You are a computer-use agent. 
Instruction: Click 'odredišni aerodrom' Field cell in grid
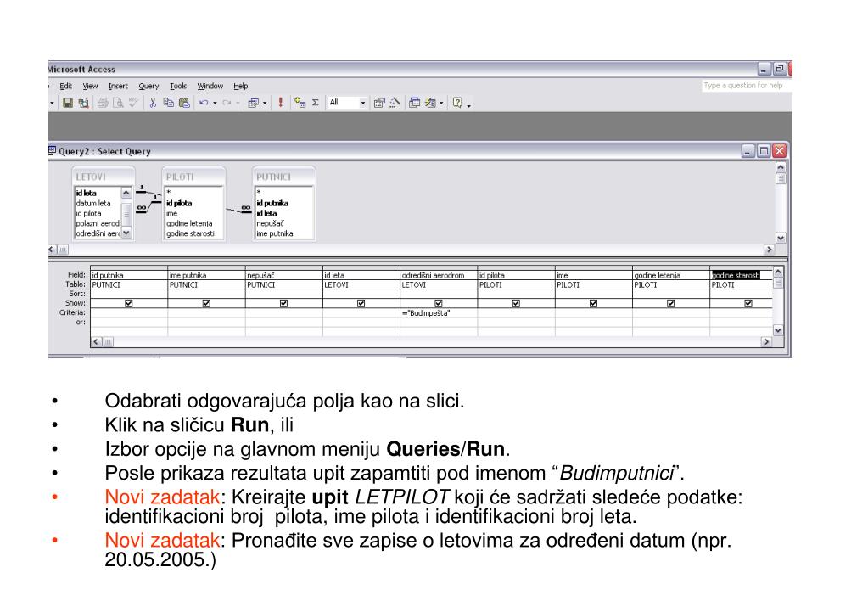(439, 275)
